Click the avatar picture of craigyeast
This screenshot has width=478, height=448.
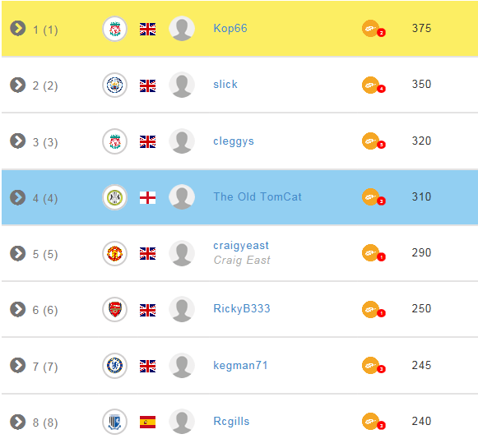click(182, 253)
